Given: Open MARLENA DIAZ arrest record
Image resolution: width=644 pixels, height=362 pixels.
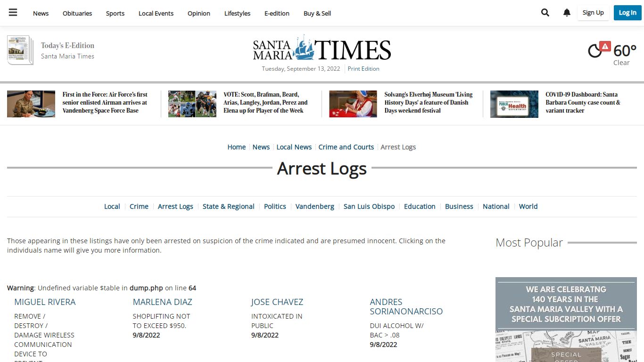Looking at the screenshot, I should point(163,302).
